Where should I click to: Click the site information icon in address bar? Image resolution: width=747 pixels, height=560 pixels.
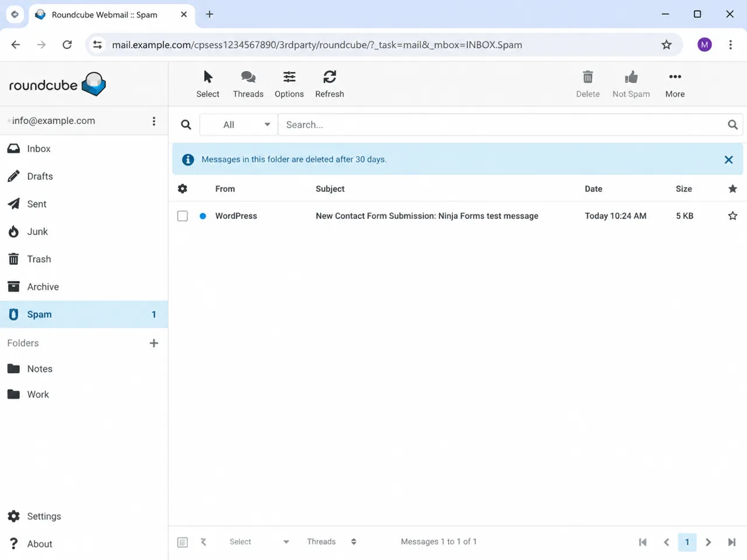pyautogui.click(x=97, y=45)
